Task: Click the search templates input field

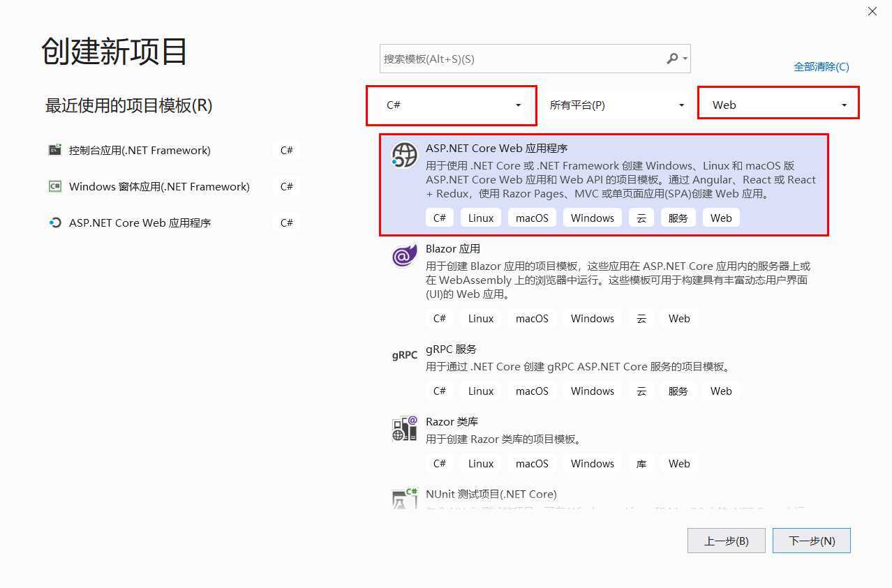Action: (523, 59)
